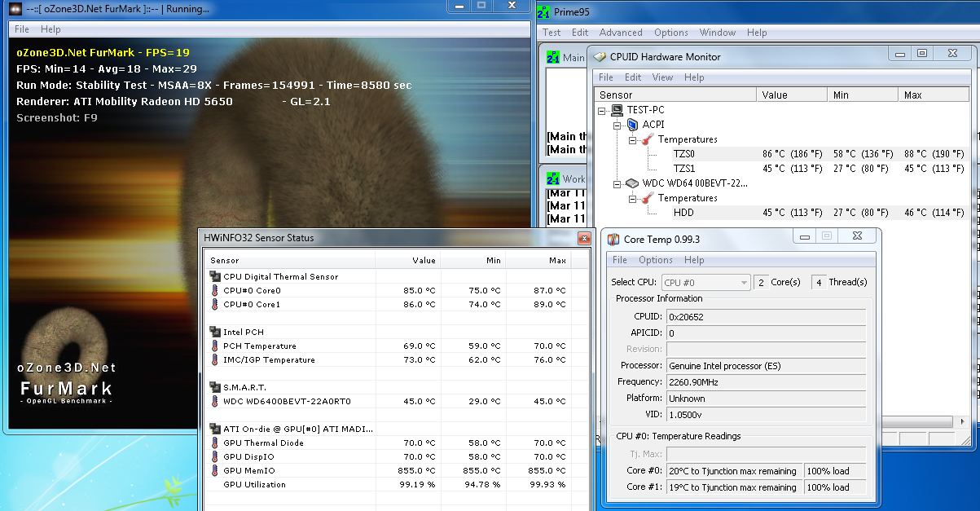Click the Worker child window icon in Prime95
This screenshot has width=980, height=511.
tap(553, 178)
